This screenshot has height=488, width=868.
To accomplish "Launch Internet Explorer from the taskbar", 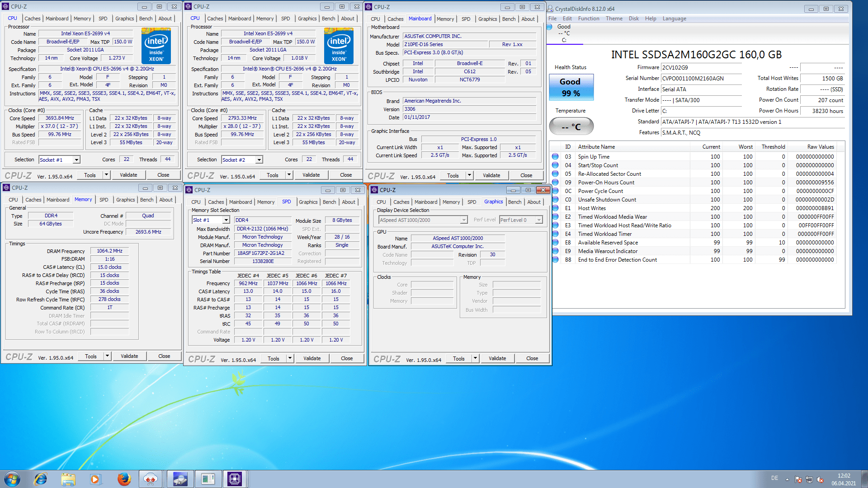I will (41, 479).
